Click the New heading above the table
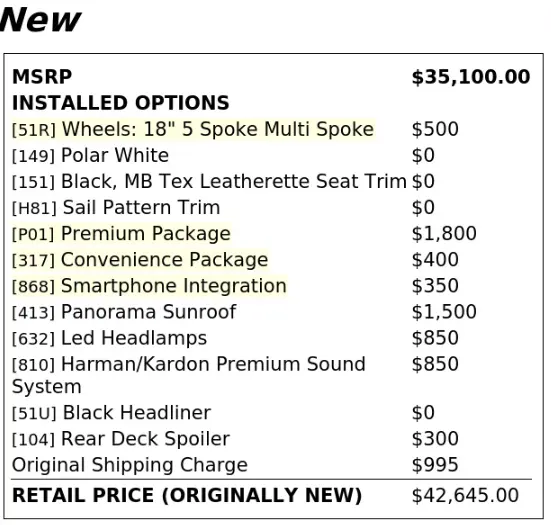This screenshot has width=551, height=525. tap(40, 20)
